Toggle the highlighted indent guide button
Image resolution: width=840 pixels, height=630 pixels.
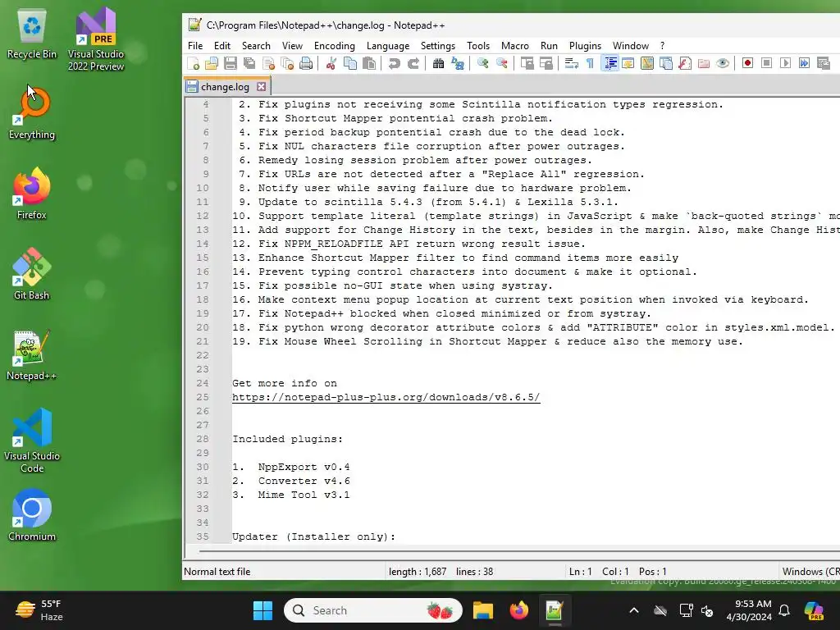click(609, 64)
